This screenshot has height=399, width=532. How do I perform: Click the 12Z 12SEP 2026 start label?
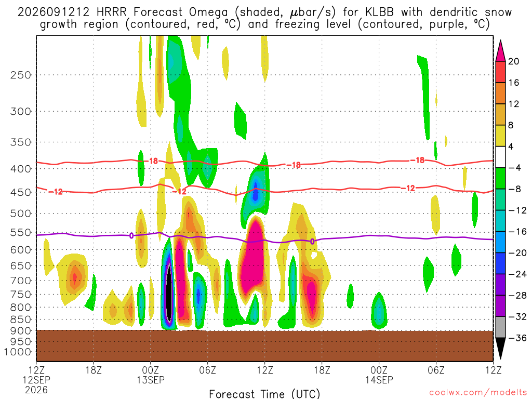(36, 380)
